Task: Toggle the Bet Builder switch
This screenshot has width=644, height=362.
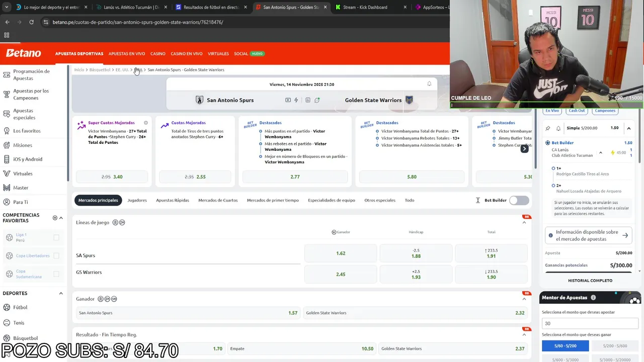Action: tap(519, 200)
